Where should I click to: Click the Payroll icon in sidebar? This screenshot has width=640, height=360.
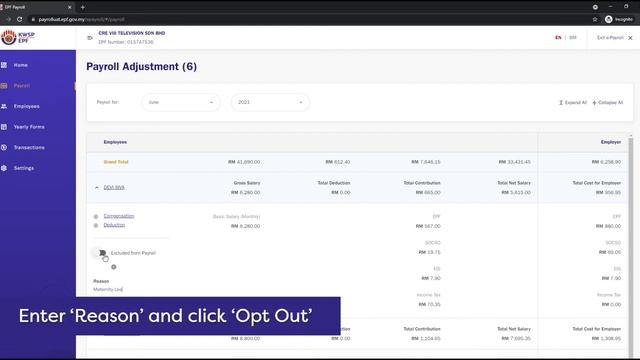(x=4, y=86)
